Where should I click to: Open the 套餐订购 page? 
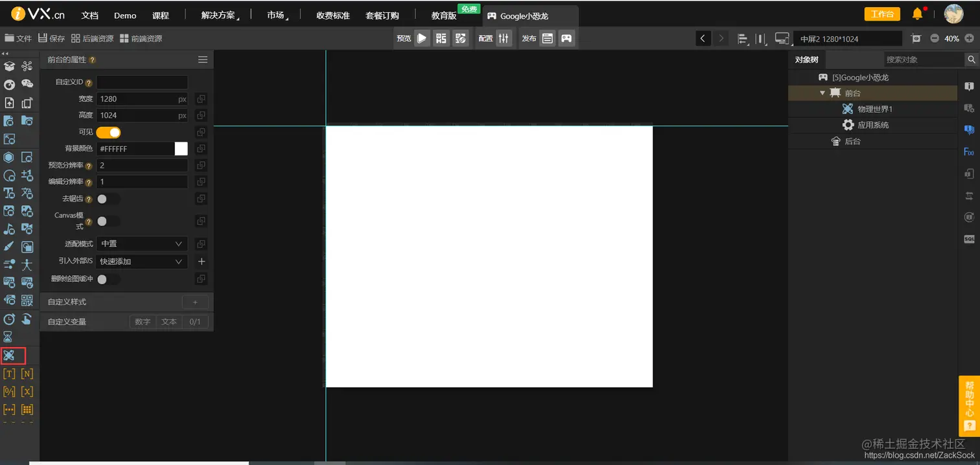point(382,16)
